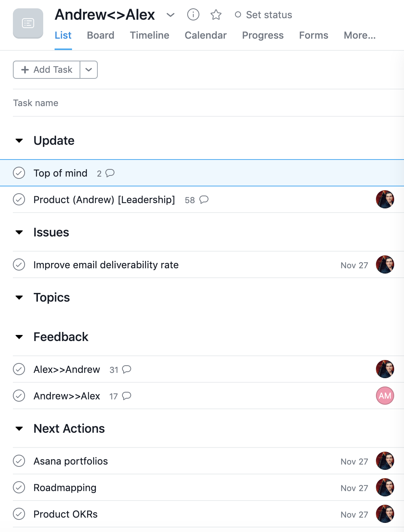Click assignee avatar on Roadmapping task
Viewport: 404px width, 532px height.
tap(385, 487)
